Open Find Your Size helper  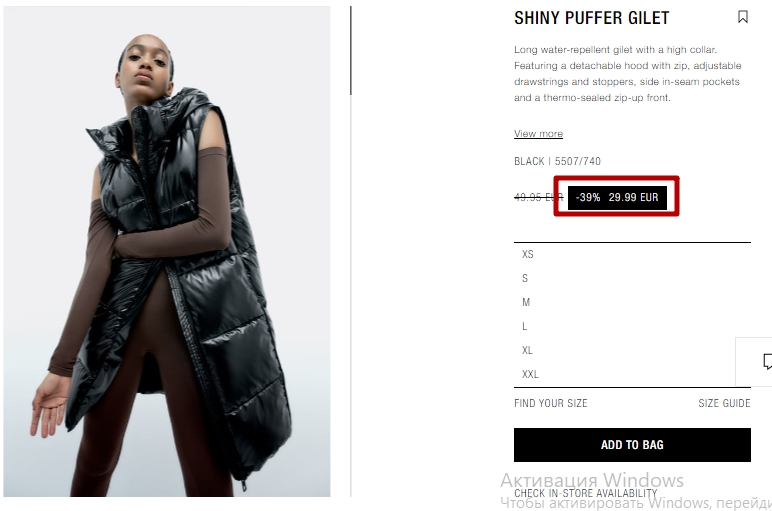pyautogui.click(x=550, y=403)
